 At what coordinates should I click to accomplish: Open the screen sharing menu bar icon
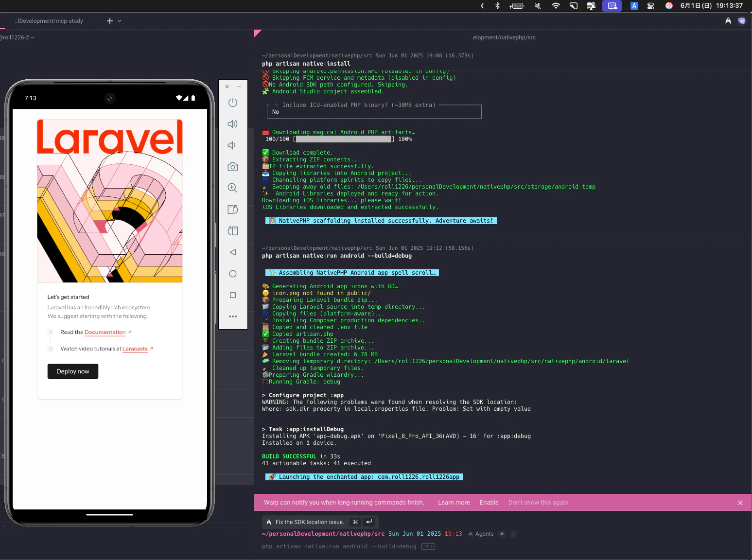(x=612, y=6)
